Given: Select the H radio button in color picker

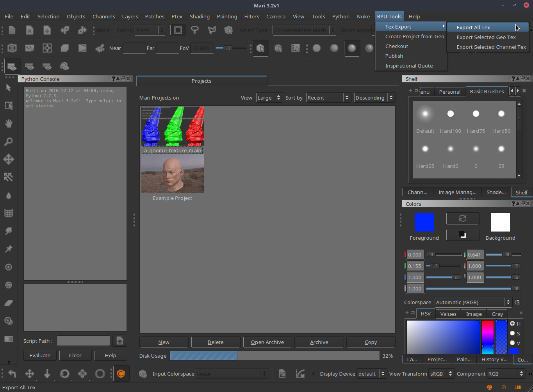Looking at the screenshot, I should 512,323.
